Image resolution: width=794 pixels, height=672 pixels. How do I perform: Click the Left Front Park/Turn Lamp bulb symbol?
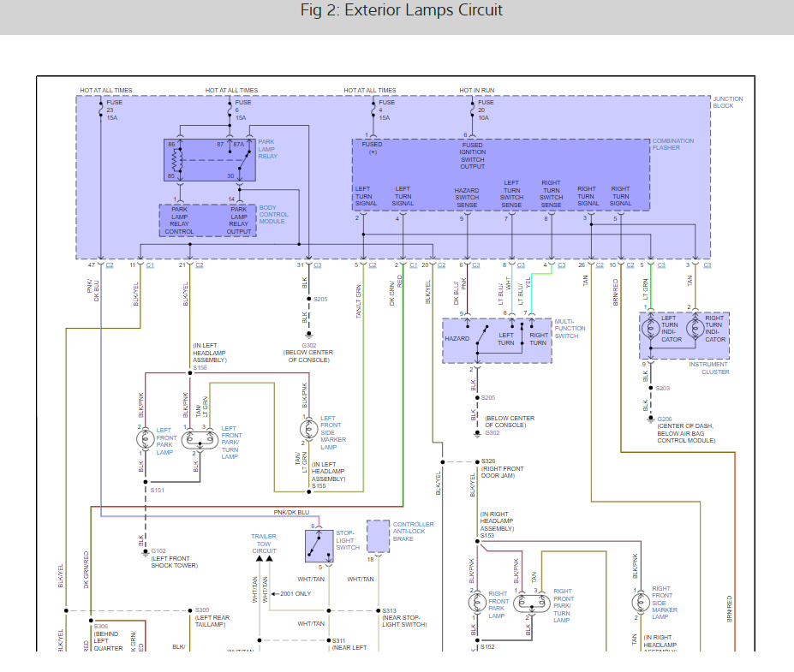pyautogui.click(x=200, y=439)
